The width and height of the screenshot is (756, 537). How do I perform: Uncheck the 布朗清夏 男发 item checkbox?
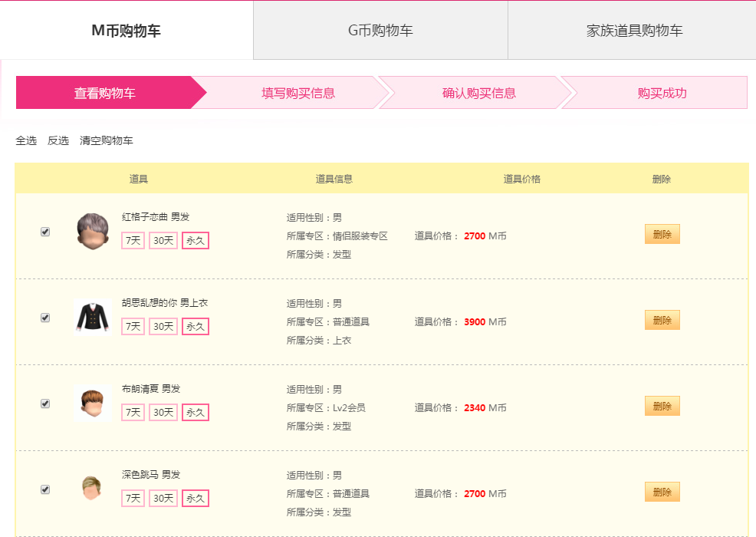pyautogui.click(x=45, y=404)
